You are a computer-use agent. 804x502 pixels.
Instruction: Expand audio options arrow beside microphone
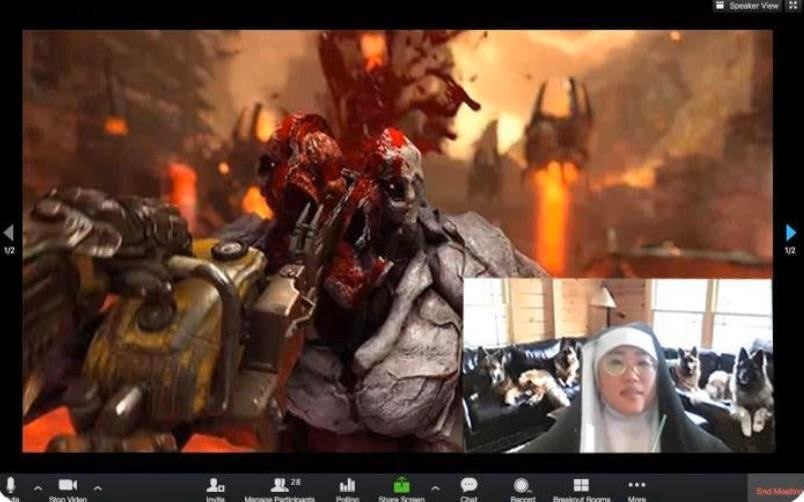pos(37,488)
